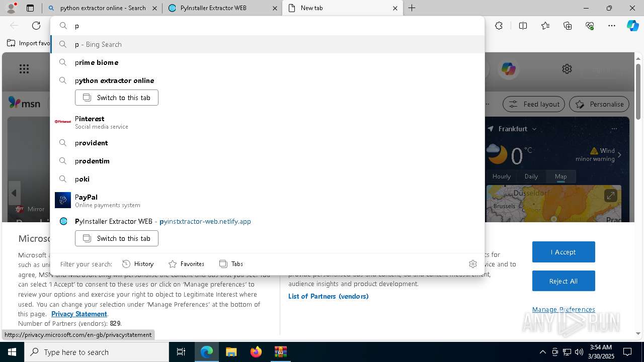Choose the 'provident' suggestion
Screen dimensions: 644x362
click(x=268, y=143)
